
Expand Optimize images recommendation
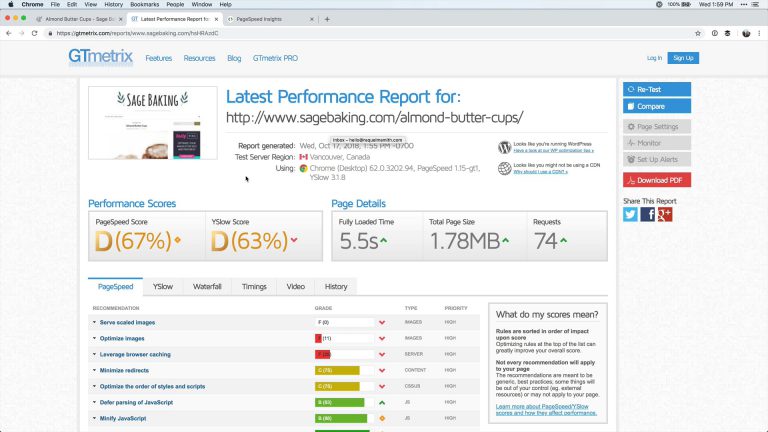coord(122,338)
